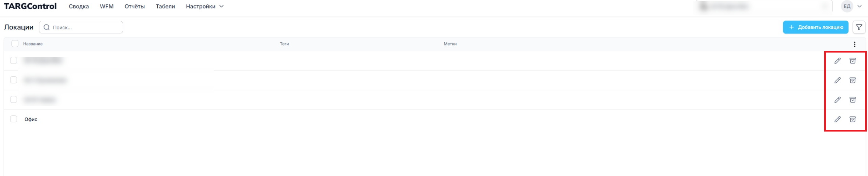This screenshot has width=868, height=176.
Task: Archive the first location in the list
Action: [853, 61]
